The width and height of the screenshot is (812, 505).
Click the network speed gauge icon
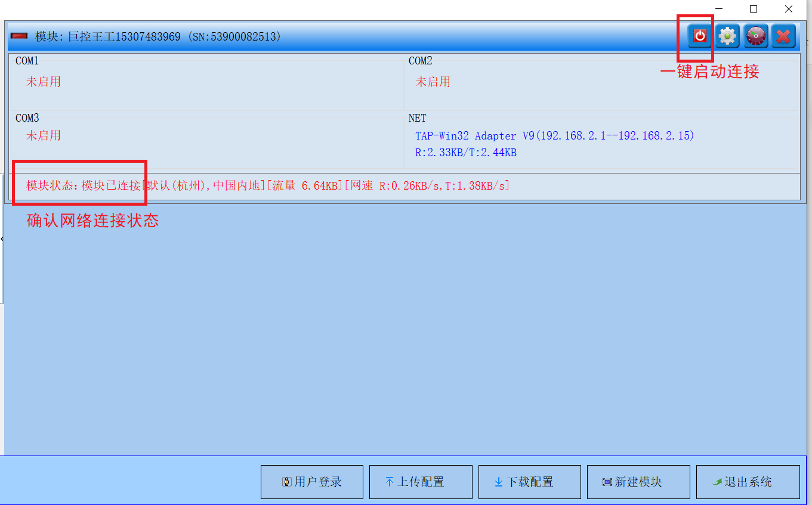(x=755, y=36)
